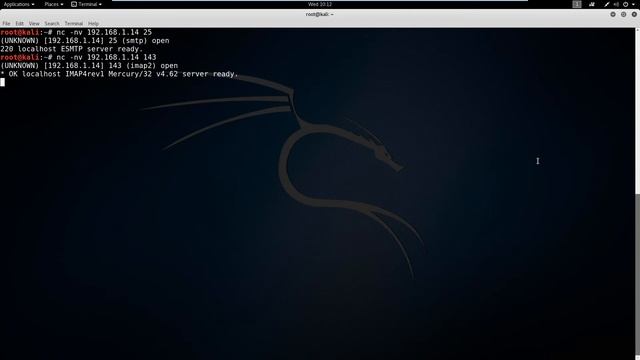The image size is (640, 360).
Task: Open the Edit menu
Action: (19, 24)
